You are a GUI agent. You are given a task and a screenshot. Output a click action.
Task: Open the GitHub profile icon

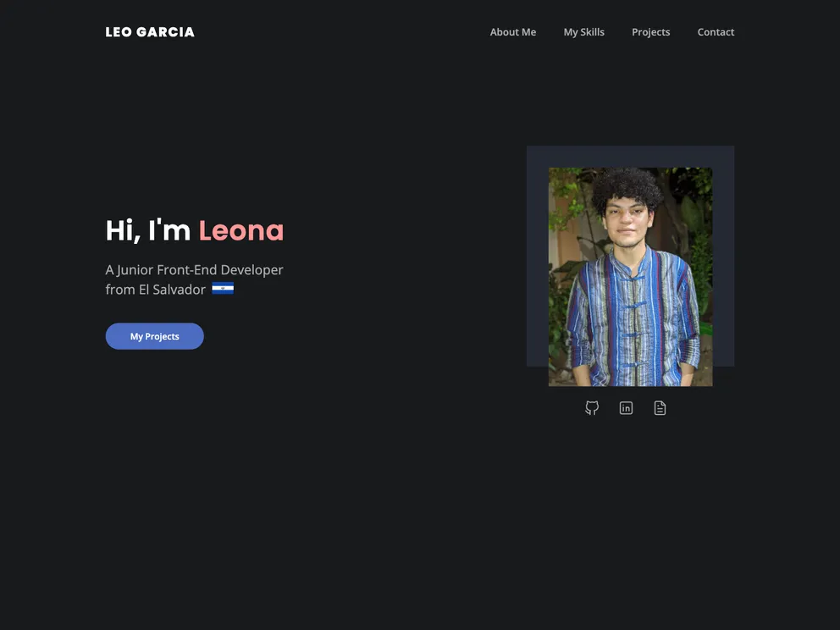pos(591,407)
